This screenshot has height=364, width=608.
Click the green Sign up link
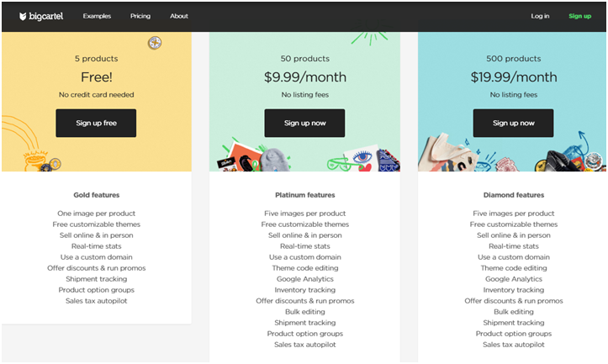coord(579,16)
